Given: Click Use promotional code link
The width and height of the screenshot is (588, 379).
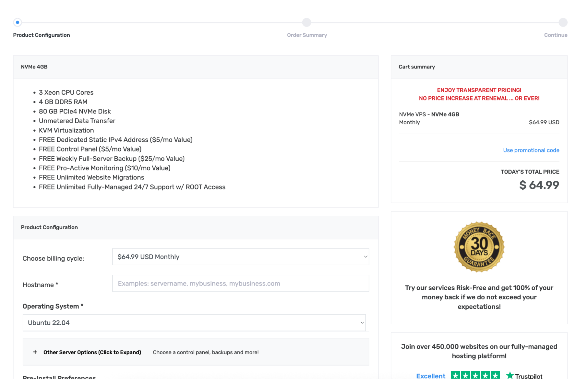Looking at the screenshot, I should (x=531, y=150).
